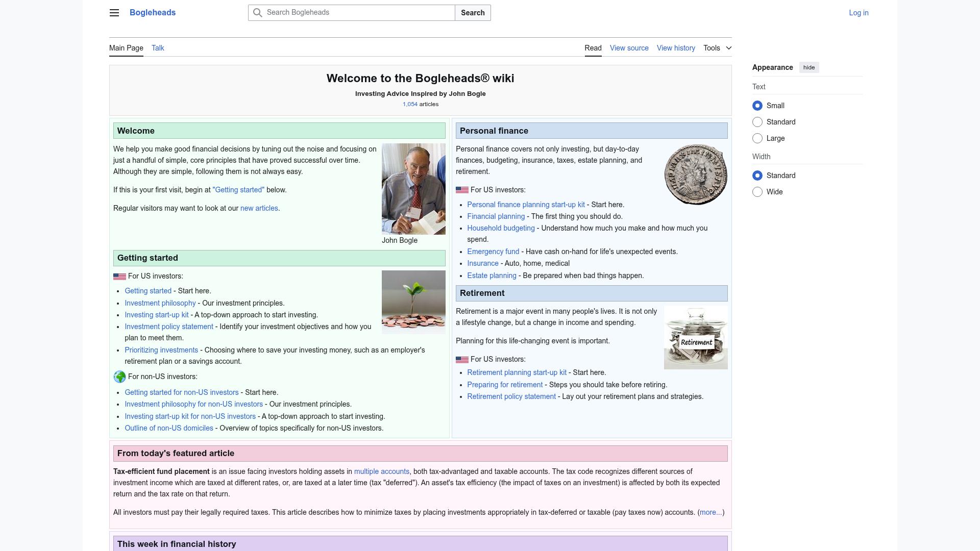Open Outline of non-US domiciles link
980x551 pixels.
click(x=169, y=428)
